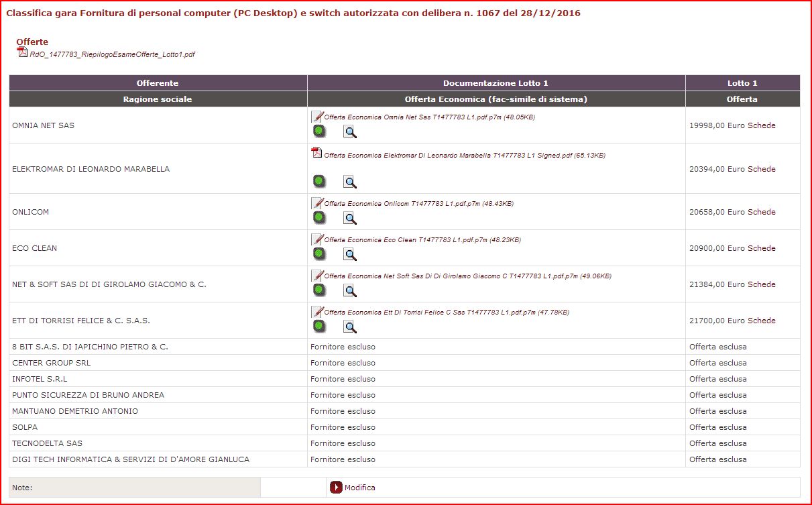Click green status light in NET & SOFT SAS row
Screen dimensions: 812x505
[319, 290]
